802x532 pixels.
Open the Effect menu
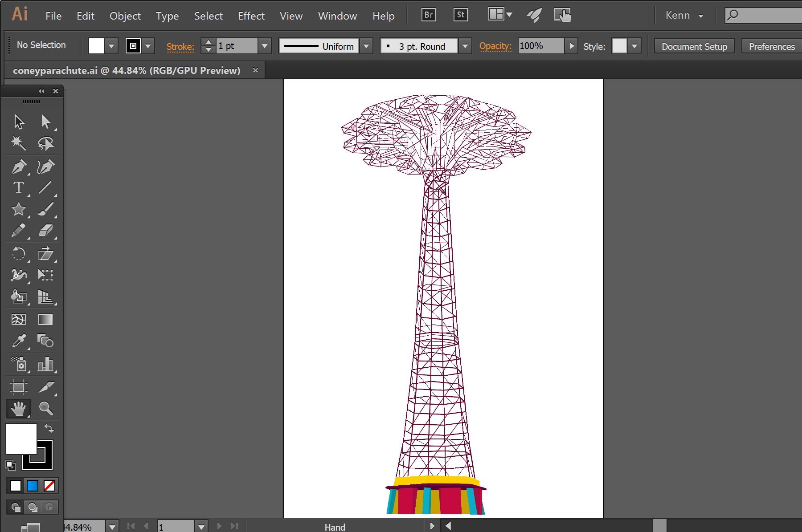pyautogui.click(x=251, y=16)
